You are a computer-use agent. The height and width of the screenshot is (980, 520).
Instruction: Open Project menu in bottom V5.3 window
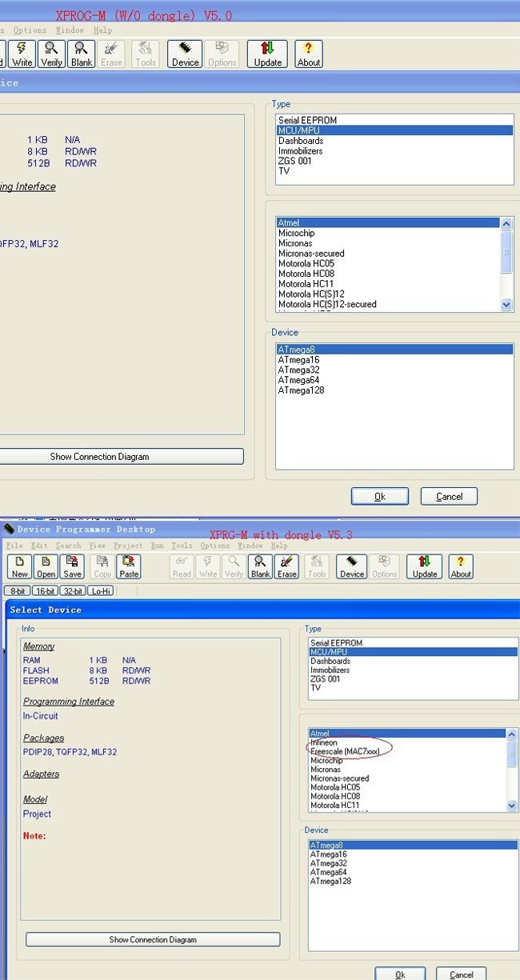pos(128,546)
